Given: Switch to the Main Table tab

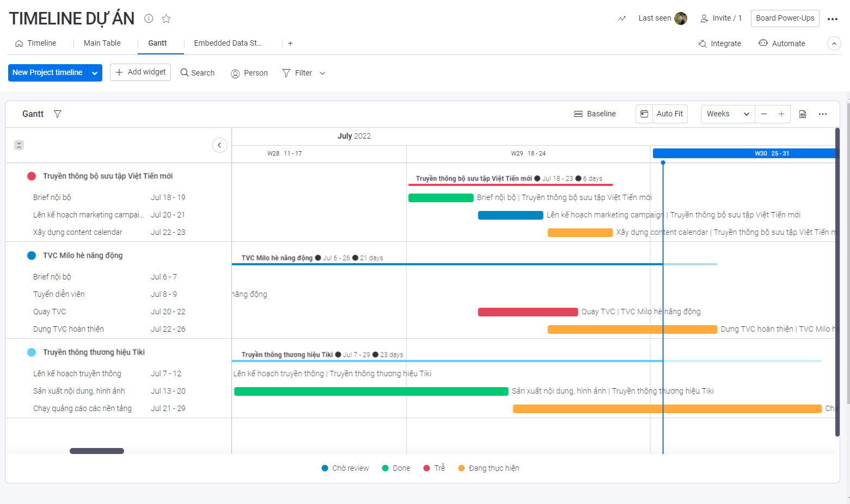Looking at the screenshot, I should [102, 43].
